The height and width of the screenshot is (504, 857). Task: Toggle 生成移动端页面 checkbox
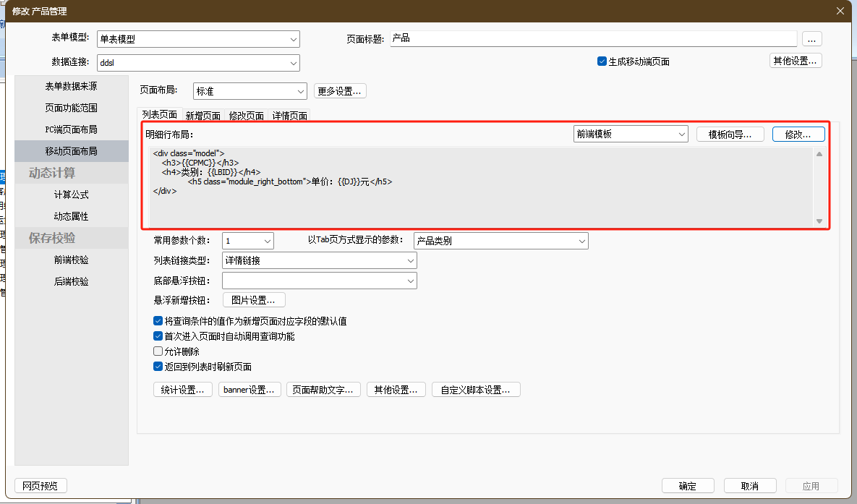pyautogui.click(x=602, y=61)
